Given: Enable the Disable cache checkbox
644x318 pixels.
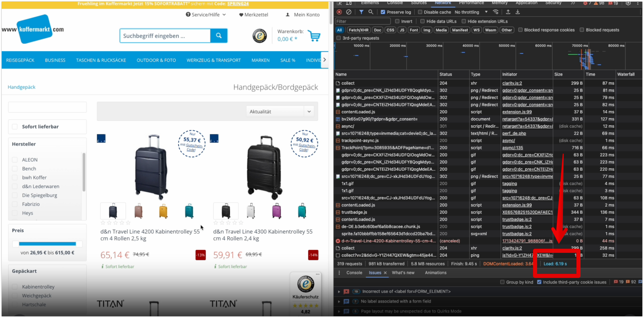Looking at the screenshot, I should click(x=420, y=12).
